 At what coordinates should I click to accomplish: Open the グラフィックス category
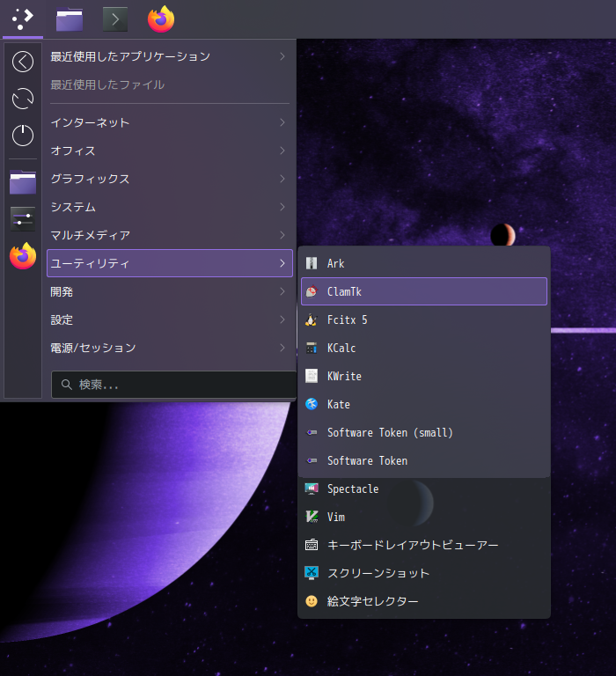pyautogui.click(x=170, y=179)
